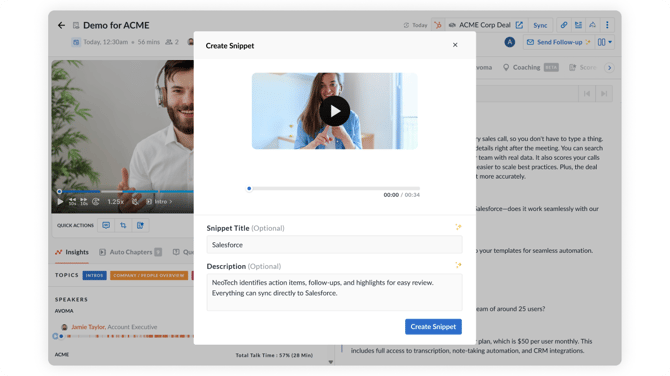Play Jamie Taylor's talk track segments
This screenshot has height=376, width=670.
[55, 336]
